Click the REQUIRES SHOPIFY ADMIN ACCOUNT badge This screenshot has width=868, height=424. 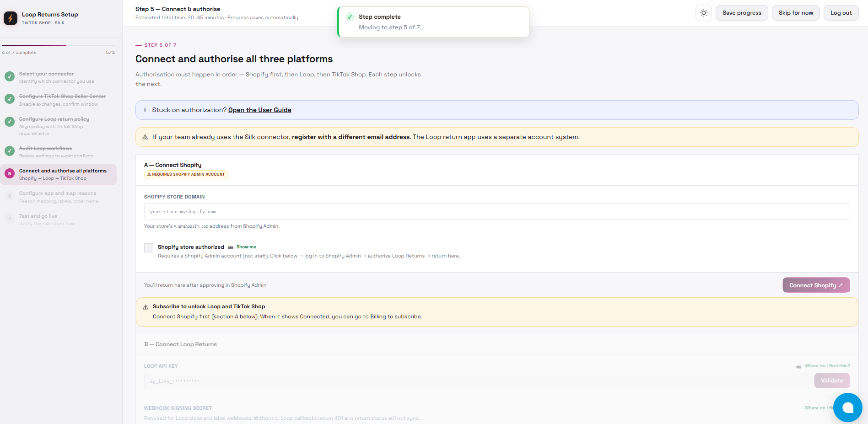coord(186,174)
